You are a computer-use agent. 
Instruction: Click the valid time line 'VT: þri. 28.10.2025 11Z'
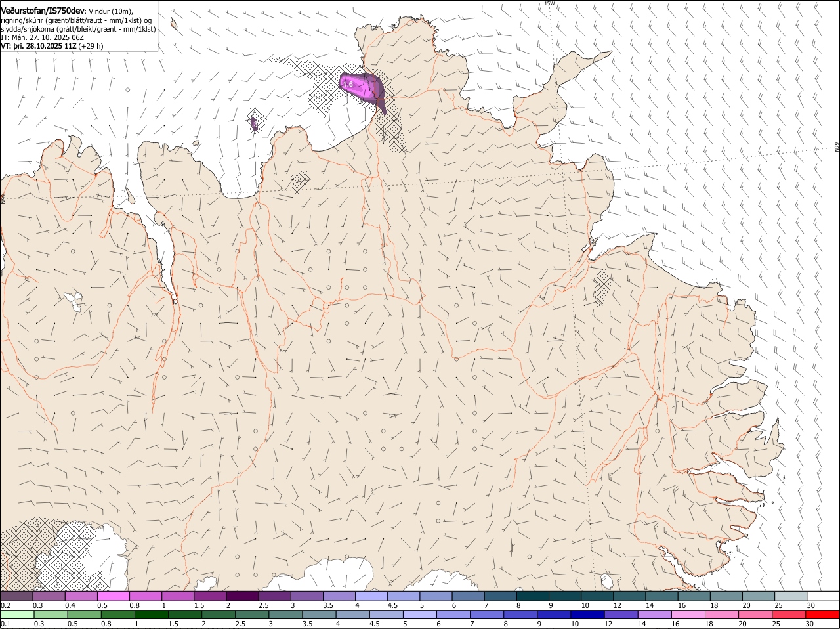[39, 46]
